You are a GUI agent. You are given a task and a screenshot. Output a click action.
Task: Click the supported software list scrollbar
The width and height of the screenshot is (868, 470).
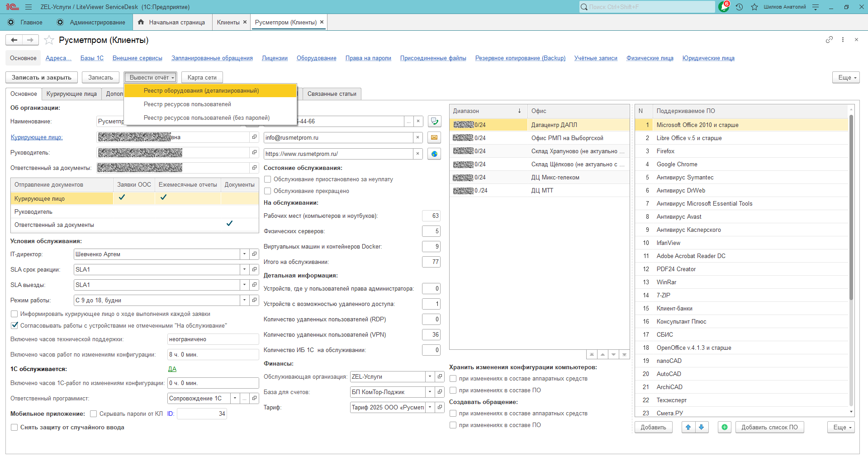click(851, 208)
